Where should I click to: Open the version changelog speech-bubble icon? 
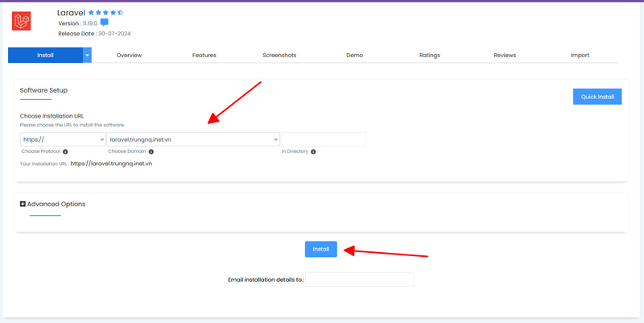pos(105,23)
